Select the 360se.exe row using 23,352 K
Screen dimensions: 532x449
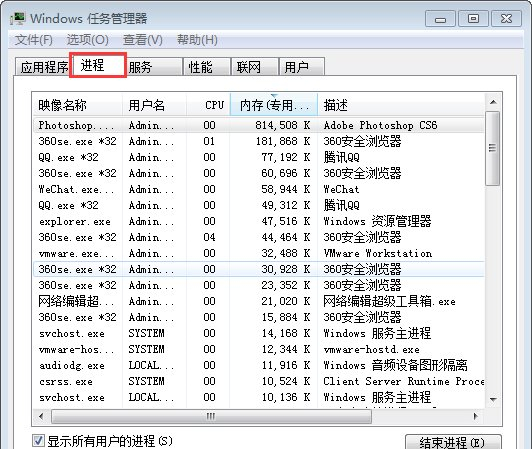coord(259,285)
